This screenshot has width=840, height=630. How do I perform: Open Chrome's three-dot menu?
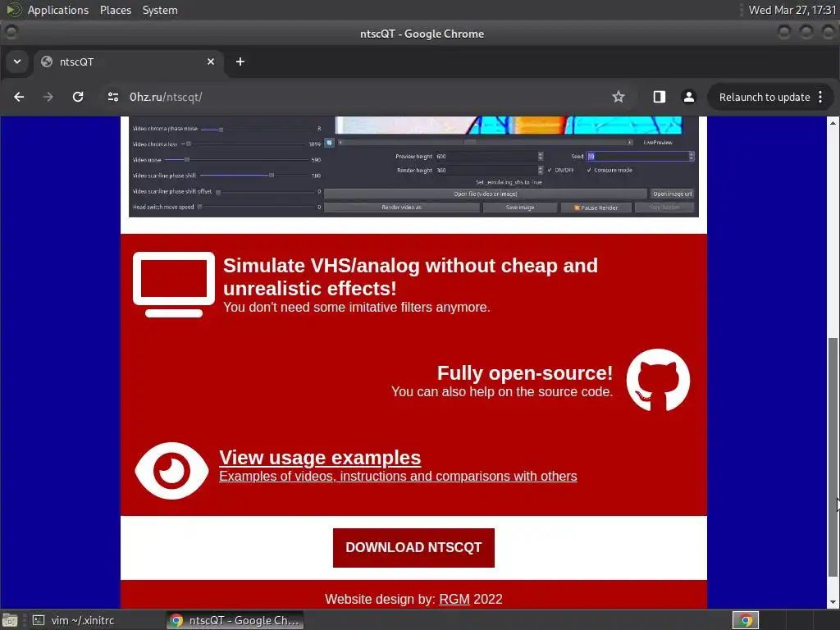coord(820,97)
